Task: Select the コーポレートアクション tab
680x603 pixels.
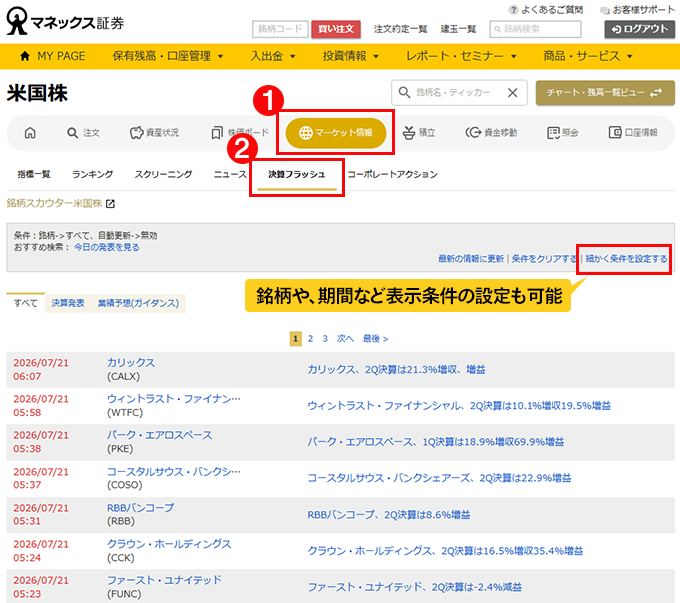Action: [x=392, y=174]
